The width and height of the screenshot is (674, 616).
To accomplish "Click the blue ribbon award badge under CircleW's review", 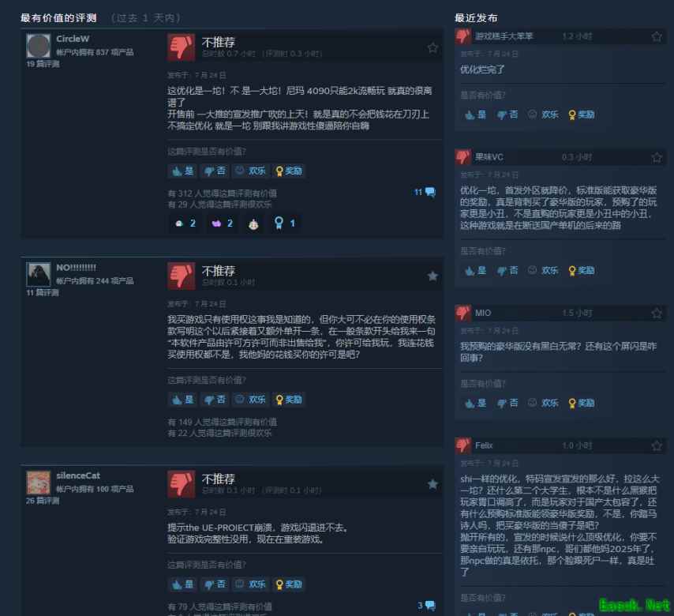I will tap(285, 223).
